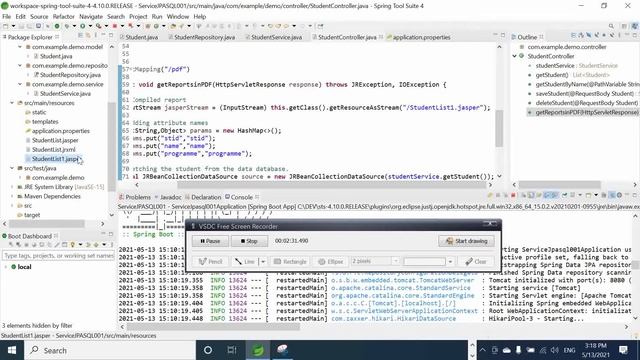Open the Project menu
Screen dimensions: 640x360
[x=138, y=17]
